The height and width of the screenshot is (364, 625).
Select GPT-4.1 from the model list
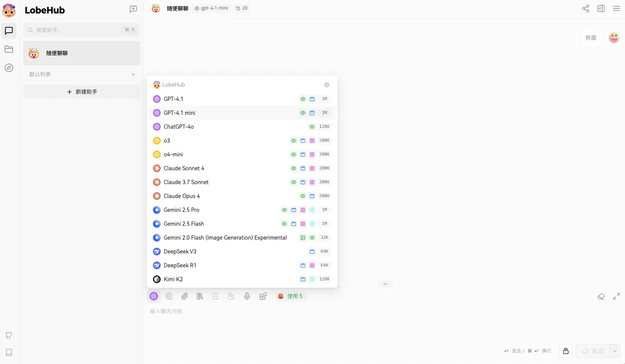coord(242,99)
